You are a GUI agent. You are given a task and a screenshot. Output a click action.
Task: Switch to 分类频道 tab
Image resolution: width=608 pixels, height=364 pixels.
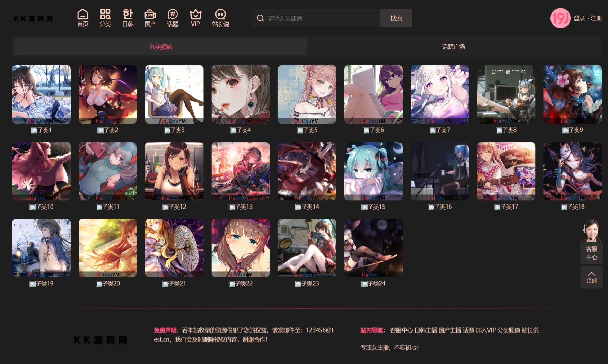161,47
